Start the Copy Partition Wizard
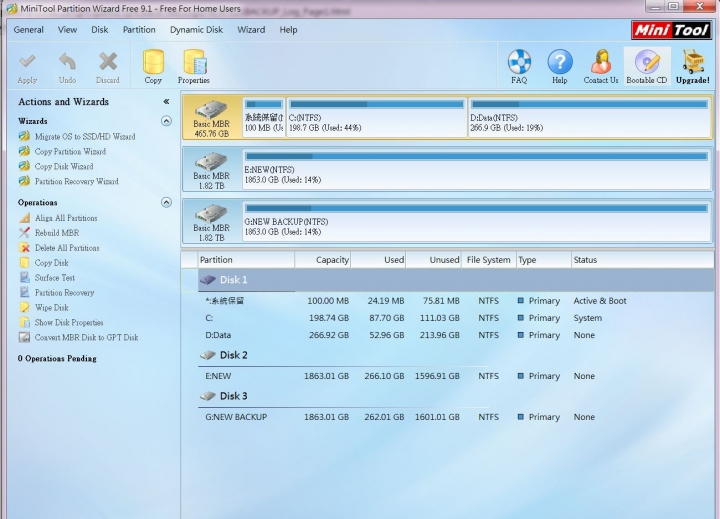 (70, 152)
